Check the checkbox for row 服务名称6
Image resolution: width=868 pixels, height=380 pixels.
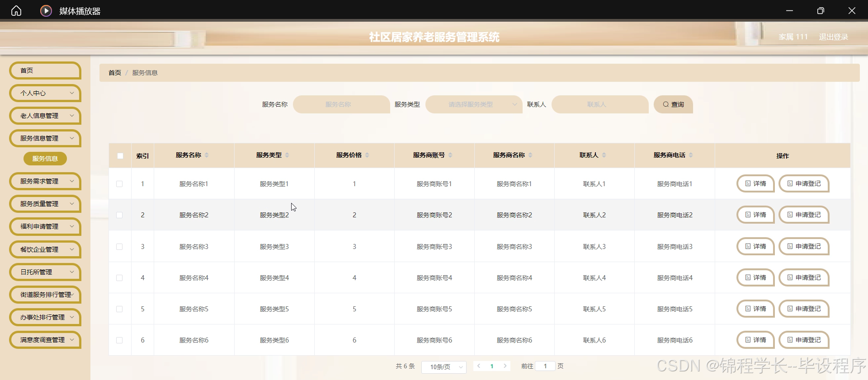(119, 340)
